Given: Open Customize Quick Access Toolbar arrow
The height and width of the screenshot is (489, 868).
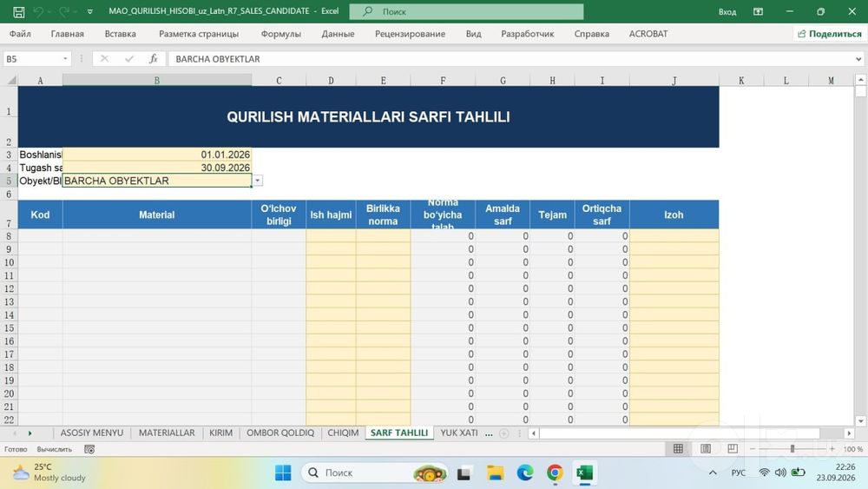Looking at the screenshot, I should point(89,11).
